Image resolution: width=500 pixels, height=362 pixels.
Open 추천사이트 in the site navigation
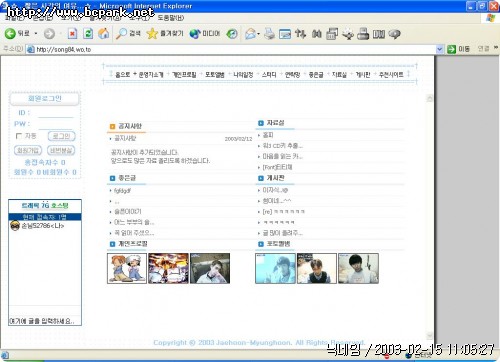pos(391,75)
